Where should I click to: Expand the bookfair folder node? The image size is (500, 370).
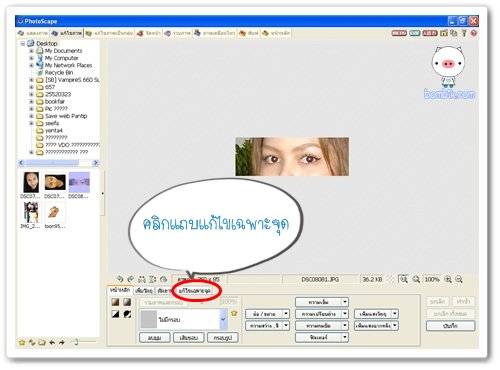point(31,101)
